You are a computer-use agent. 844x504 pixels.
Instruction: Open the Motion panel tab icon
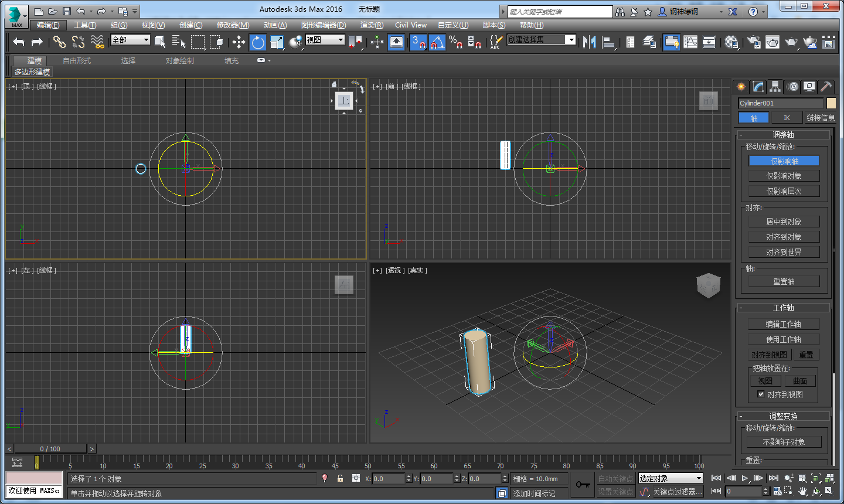793,87
